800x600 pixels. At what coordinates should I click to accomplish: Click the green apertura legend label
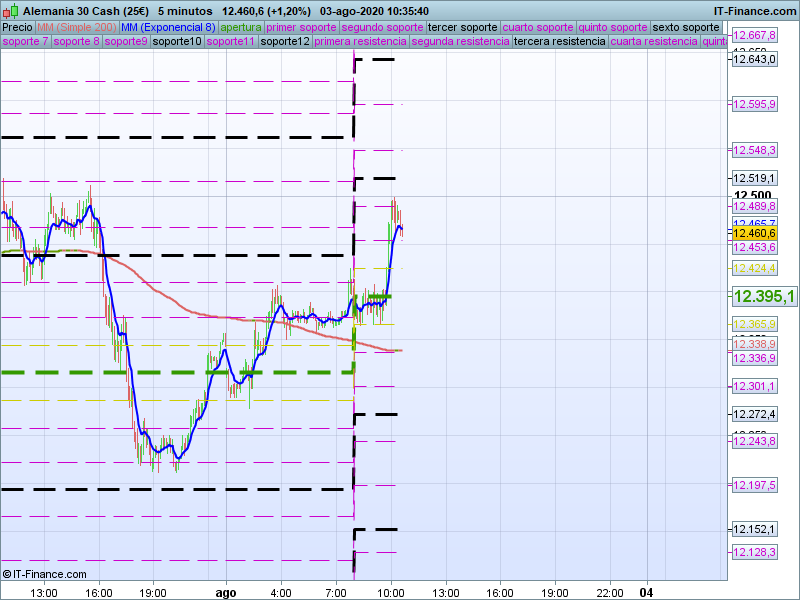[x=241, y=27]
